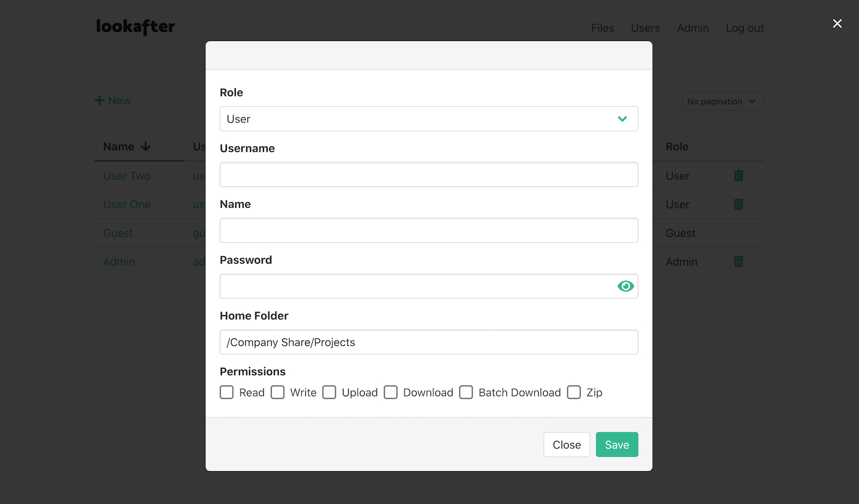Toggle password visibility eye icon

click(x=625, y=286)
